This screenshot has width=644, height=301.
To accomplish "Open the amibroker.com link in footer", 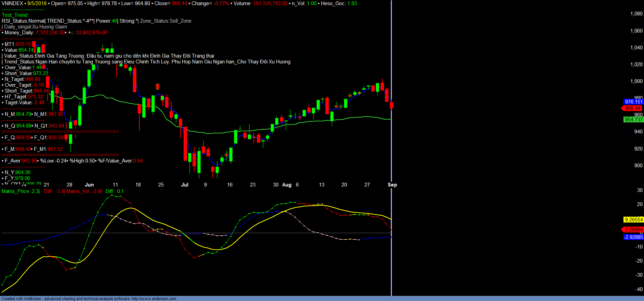I will click(x=153, y=299).
